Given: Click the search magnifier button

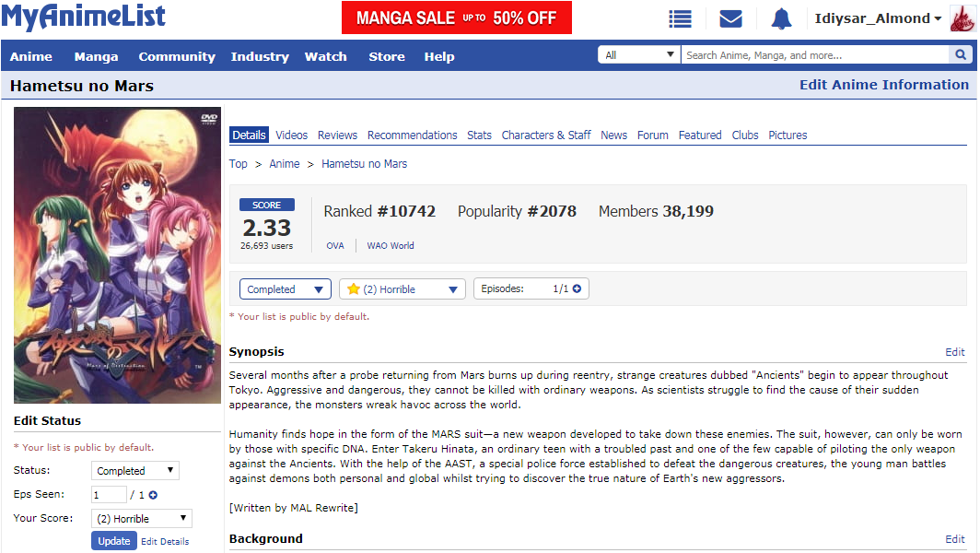Looking at the screenshot, I should tap(961, 55).
